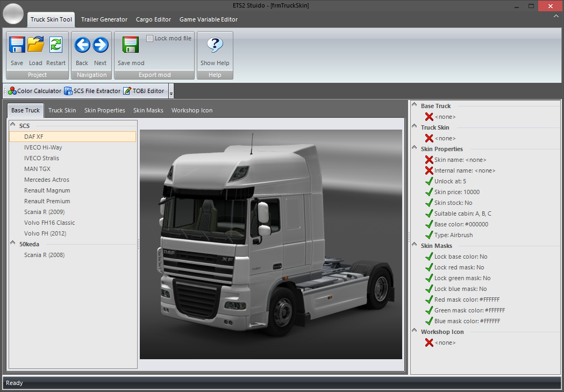The image size is (564, 392).
Task: Select Renault Premium truck
Action: pos(73,202)
